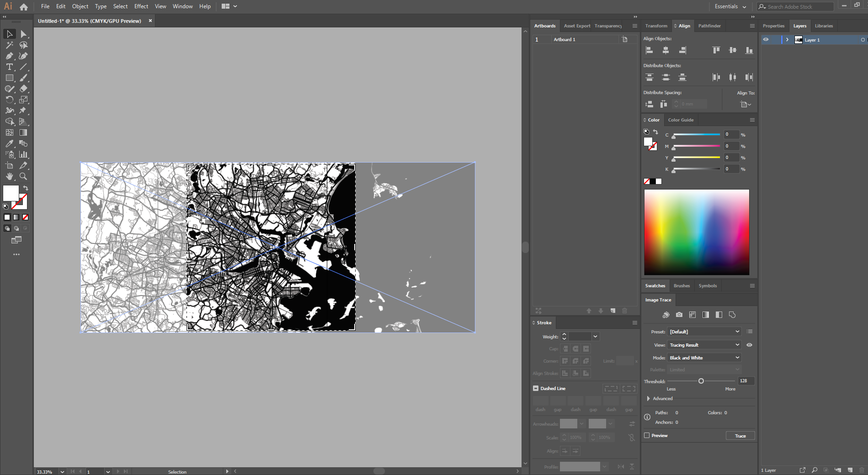868x475 pixels.
Task: Open the View dropdown showing Tracing Result
Action: 703,345
